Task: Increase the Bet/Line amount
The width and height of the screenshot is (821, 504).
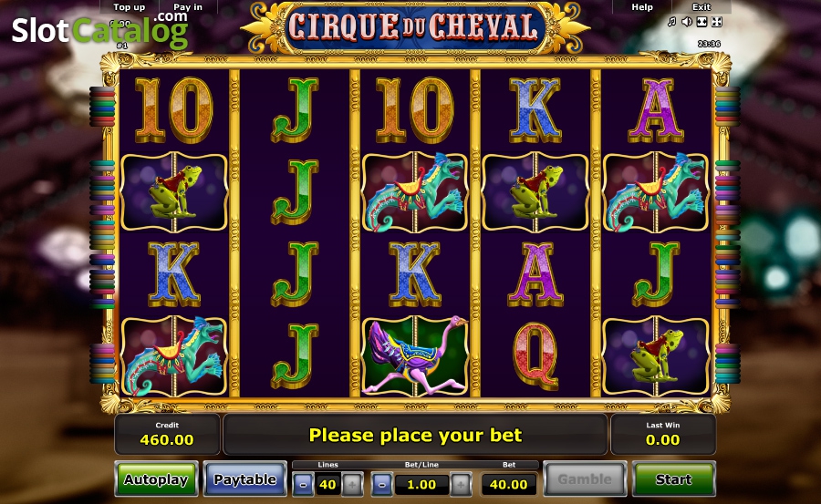Action: pyautogui.click(x=461, y=485)
